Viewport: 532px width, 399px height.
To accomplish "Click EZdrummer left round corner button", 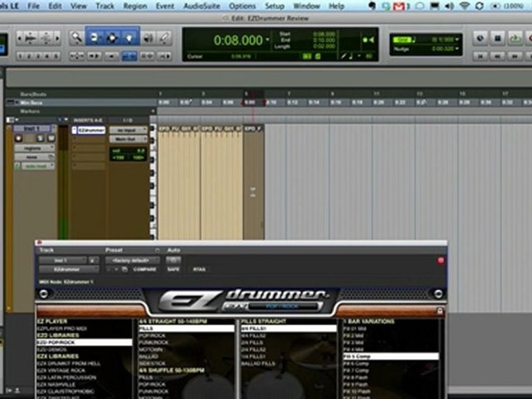I will click(x=44, y=294).
